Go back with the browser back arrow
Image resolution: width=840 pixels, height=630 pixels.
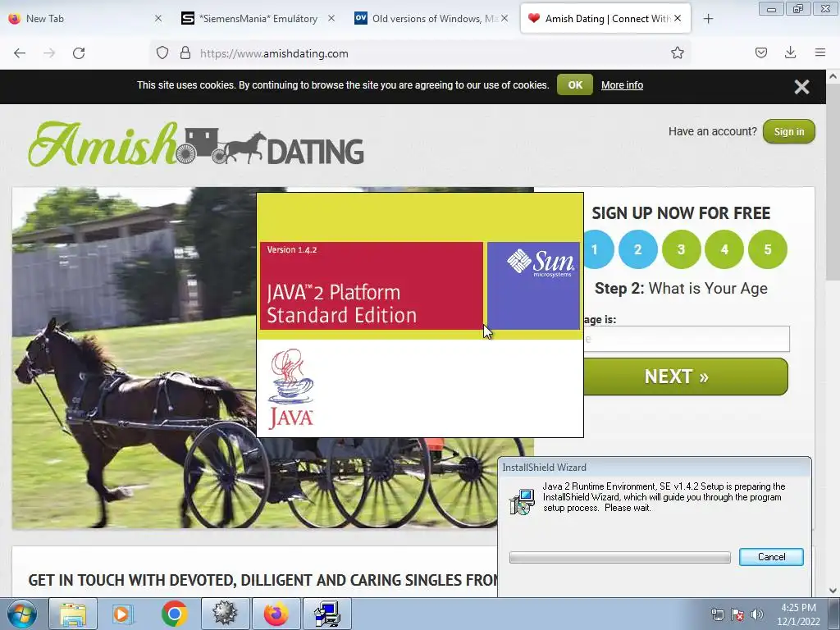20,53
